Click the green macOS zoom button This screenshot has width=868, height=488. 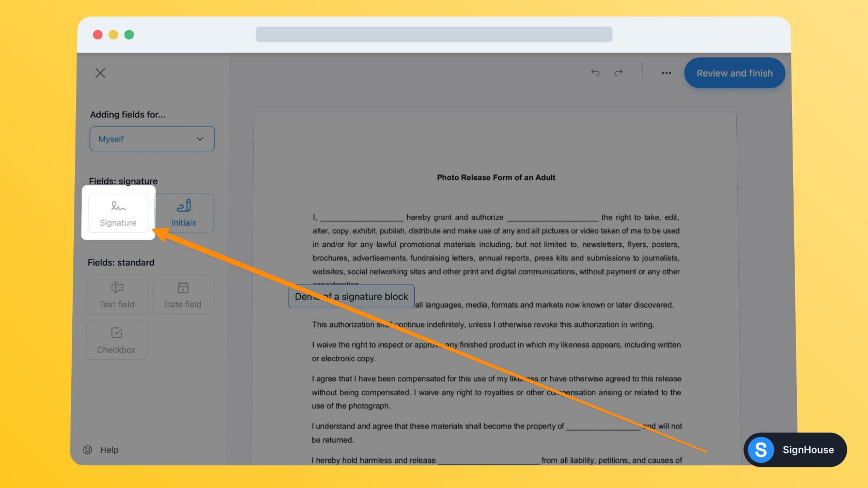coord(129,34)
